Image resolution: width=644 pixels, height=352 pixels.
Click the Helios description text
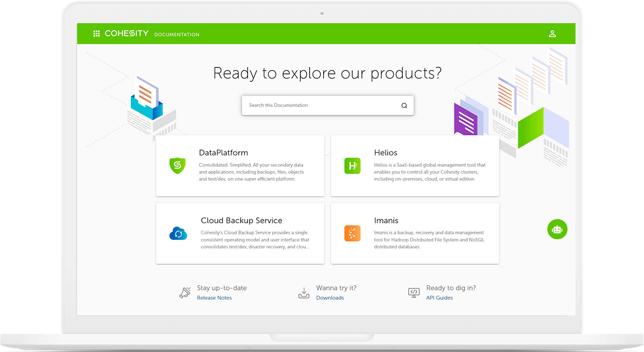pos(430,172)
